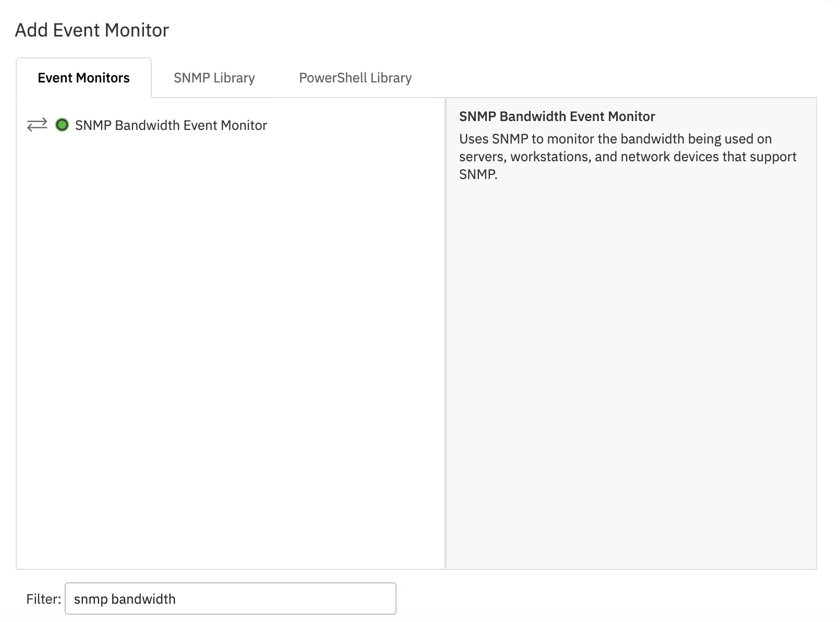This screenshot has height=622, width=840.
Task: Click inside the Filter text field
Action: click(230, 599)
